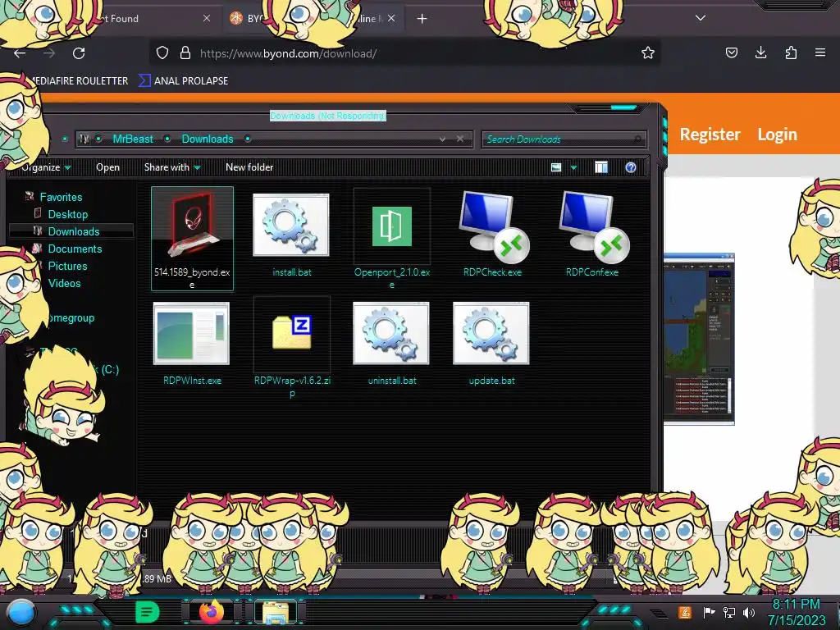Open the ANAL PROLAPSE bookmark

[184, 81]
